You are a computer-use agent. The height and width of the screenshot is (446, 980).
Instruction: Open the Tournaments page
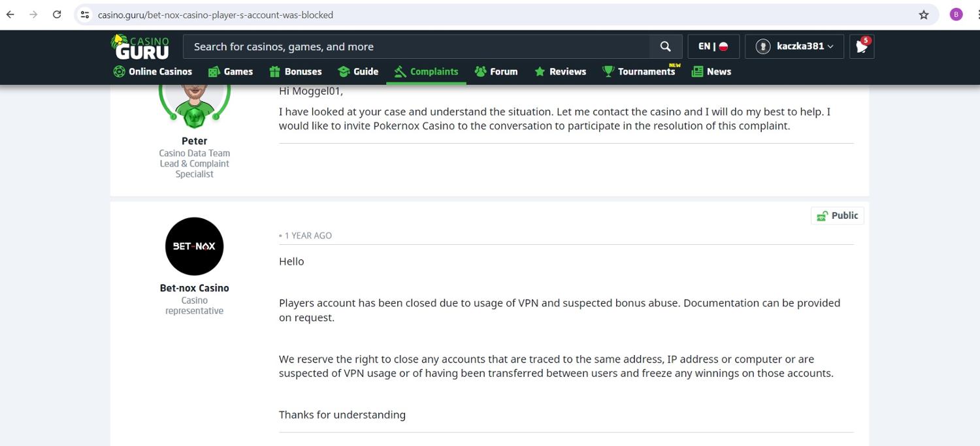640,72
